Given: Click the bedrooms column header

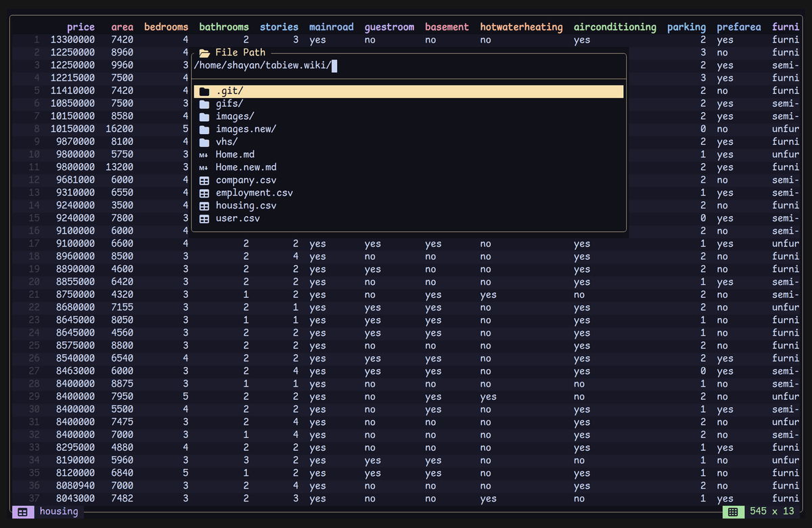Looking at the screenshot, I should 166,27.
